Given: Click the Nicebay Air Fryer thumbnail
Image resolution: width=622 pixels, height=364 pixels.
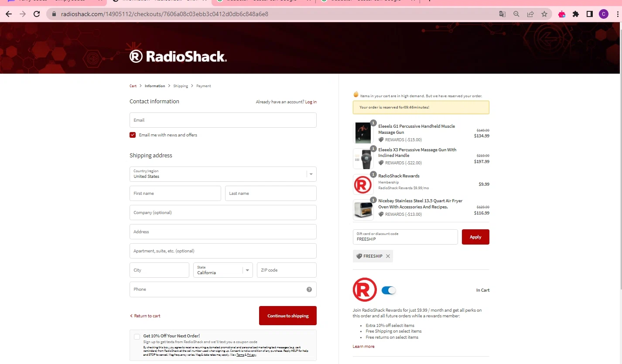Looking at the screenshot, I should pyautogui.click(x=363, y=210).
